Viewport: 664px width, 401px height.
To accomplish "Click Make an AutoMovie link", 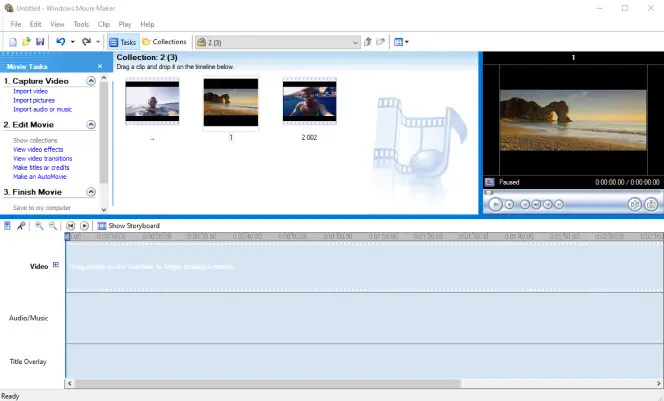I will coord(40,177).
